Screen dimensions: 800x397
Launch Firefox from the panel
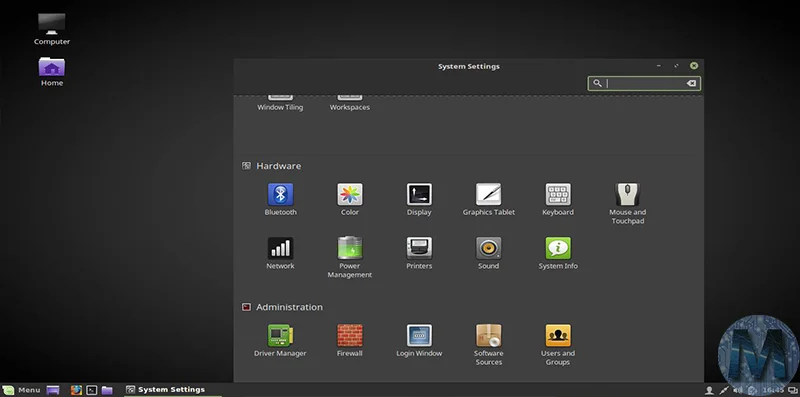click(x=76, y=390)
